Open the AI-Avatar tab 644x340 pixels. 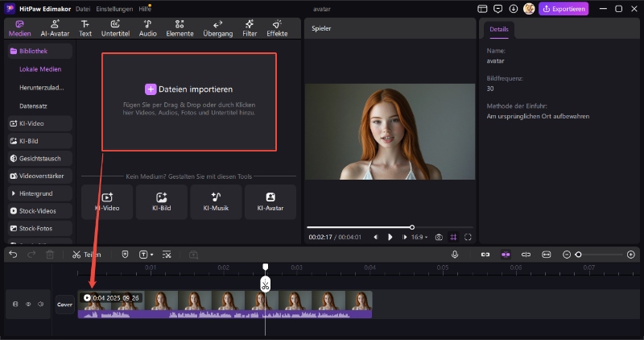click(54, 28)
